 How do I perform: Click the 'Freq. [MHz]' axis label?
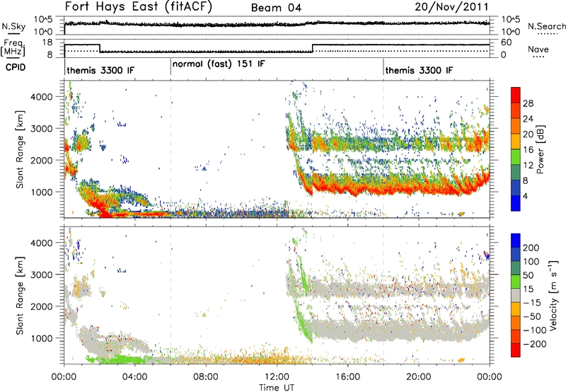pos(13,48)
